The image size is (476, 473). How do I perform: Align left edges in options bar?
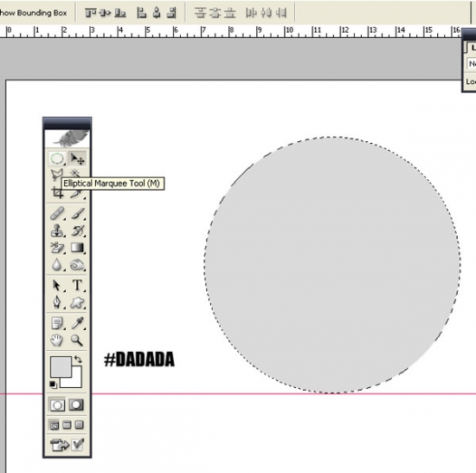[x=141, y=13]
